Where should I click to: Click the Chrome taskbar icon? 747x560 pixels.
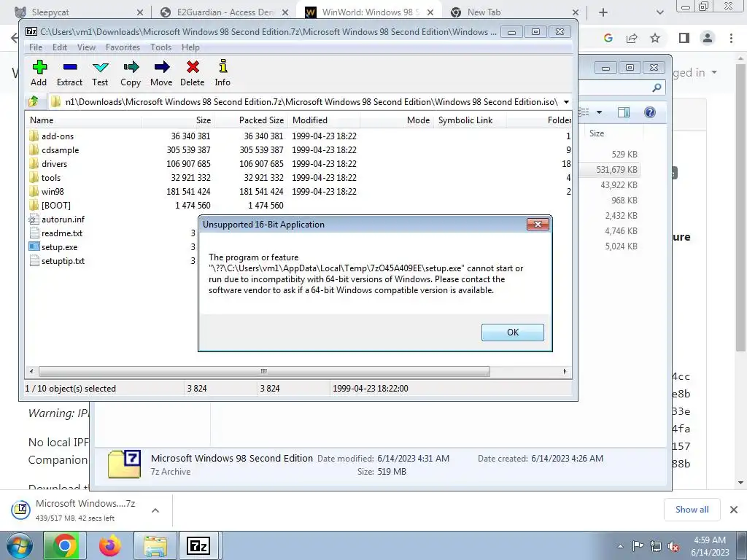click(65, 545)
